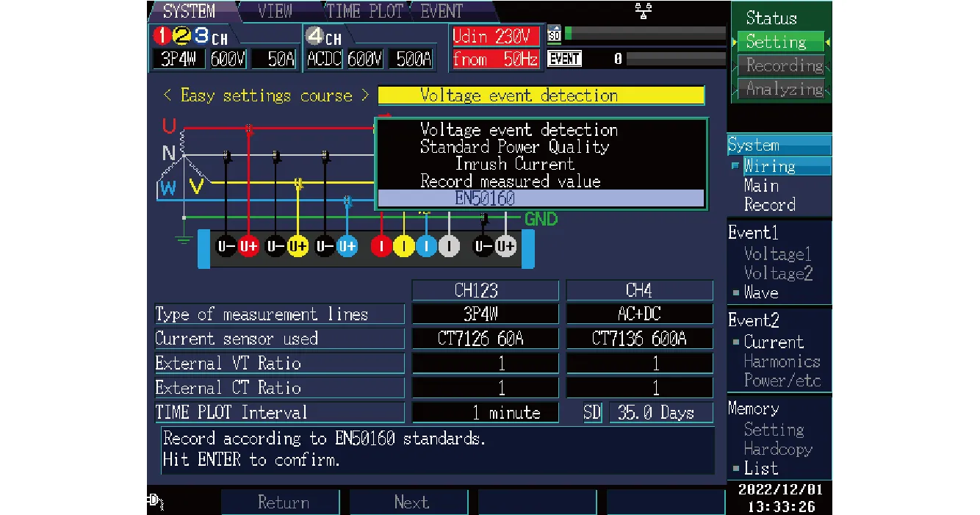
Task: Select Wave under Event1
Action: (x=760, y=292)
